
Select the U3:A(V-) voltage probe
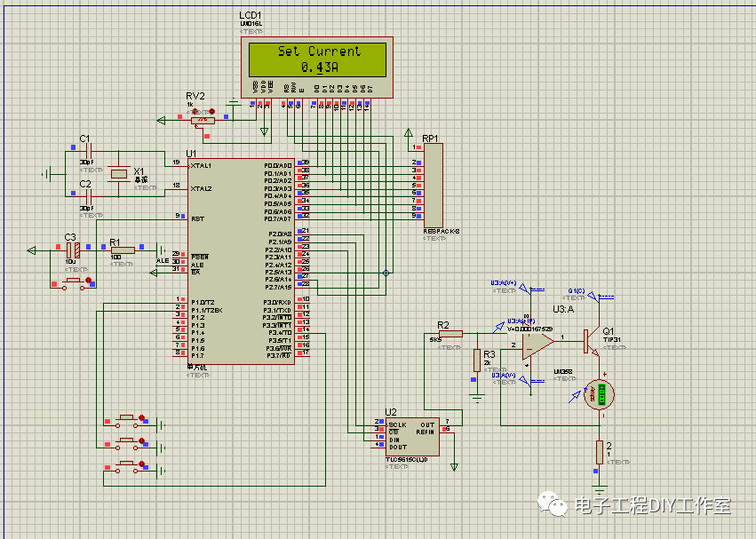[532, 381]
